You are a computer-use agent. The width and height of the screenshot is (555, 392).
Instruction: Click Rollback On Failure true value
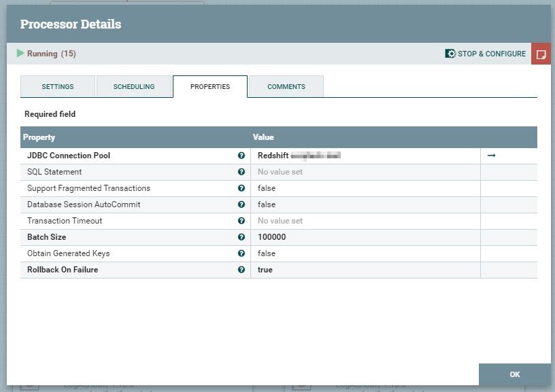click(x=365, y=269)
